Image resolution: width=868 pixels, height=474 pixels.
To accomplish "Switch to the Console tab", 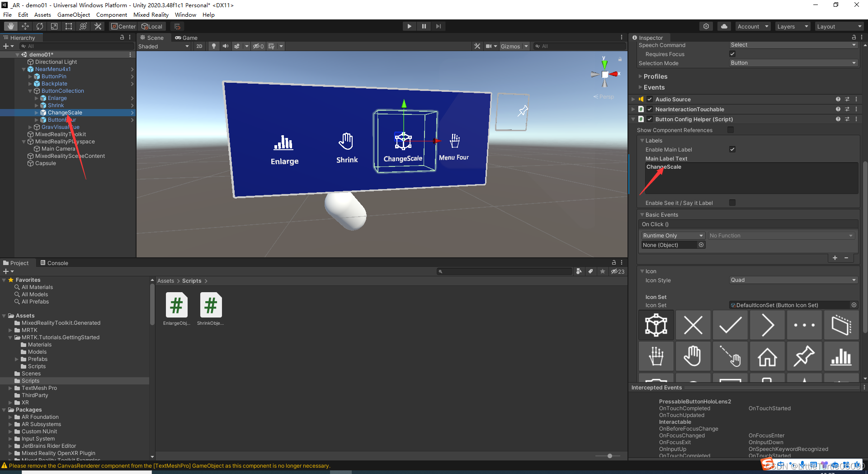I will [54, 263].
